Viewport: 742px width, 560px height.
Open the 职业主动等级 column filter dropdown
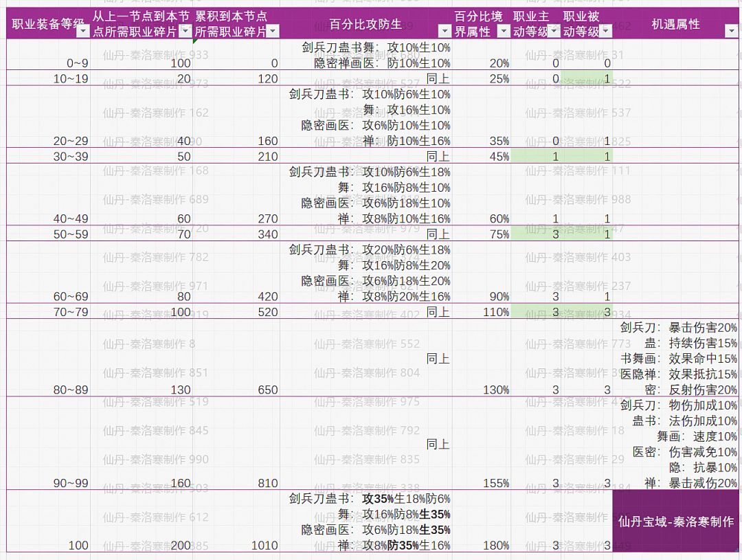pyautogui.click(x=554, y=31)
